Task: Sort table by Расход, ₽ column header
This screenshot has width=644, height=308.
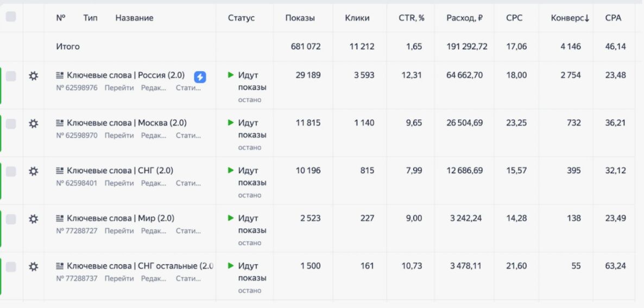Action: 464,18
